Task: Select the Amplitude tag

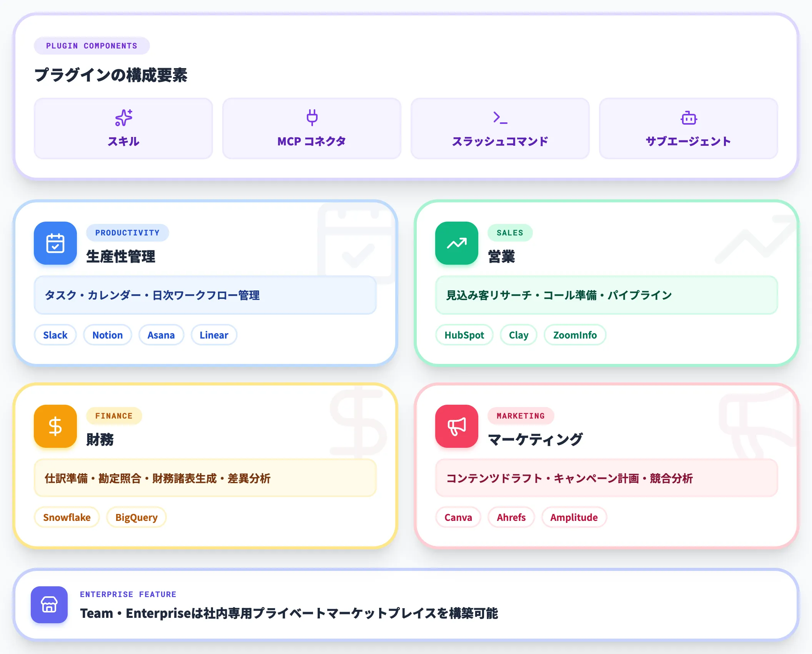Action: [574, 517]
